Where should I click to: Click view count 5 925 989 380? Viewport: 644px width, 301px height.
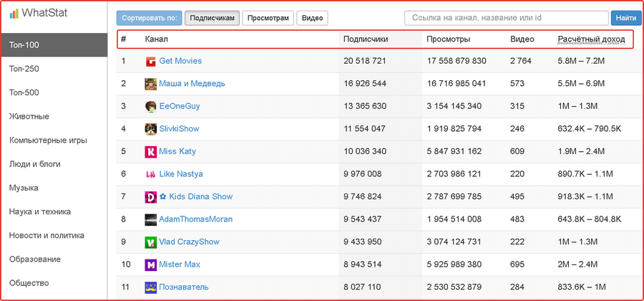coord(454,264)
